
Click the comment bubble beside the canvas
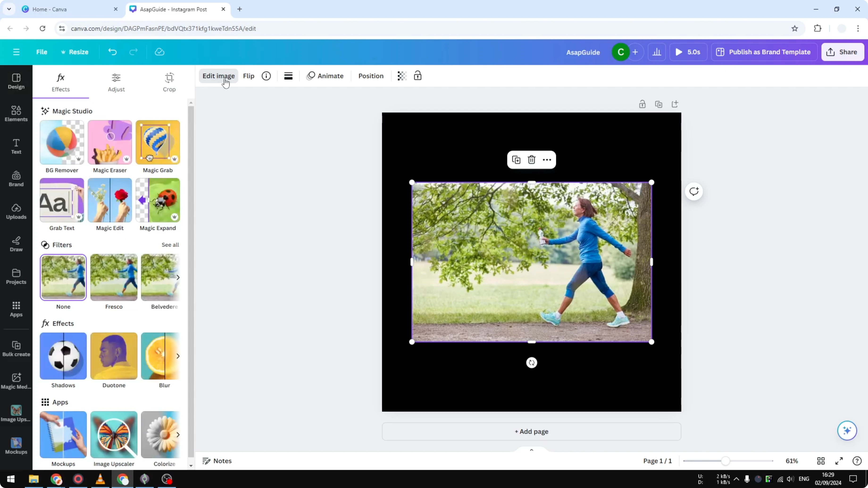click(694, 192)
